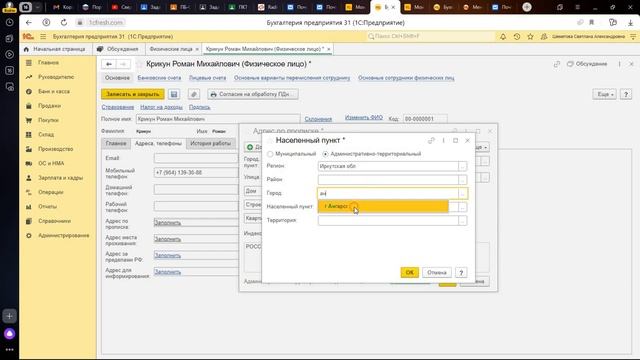Open the Территория field selection button

462,220
